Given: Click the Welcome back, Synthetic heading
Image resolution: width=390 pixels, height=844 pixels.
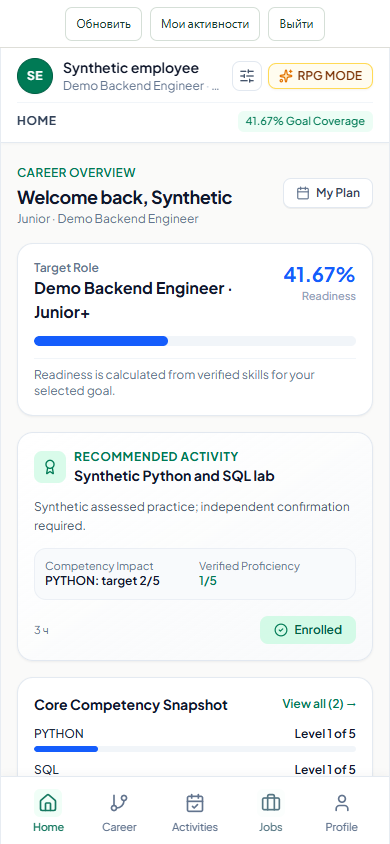Looking at the screenshot, I should (x=125, y=198).
